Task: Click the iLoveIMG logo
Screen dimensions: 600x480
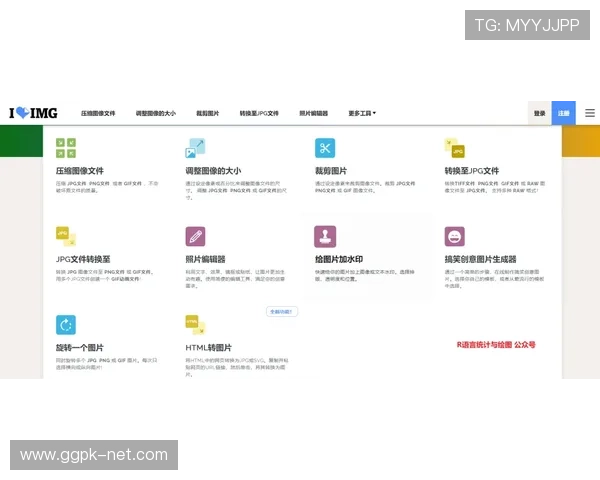Action: tap(33, 113)
